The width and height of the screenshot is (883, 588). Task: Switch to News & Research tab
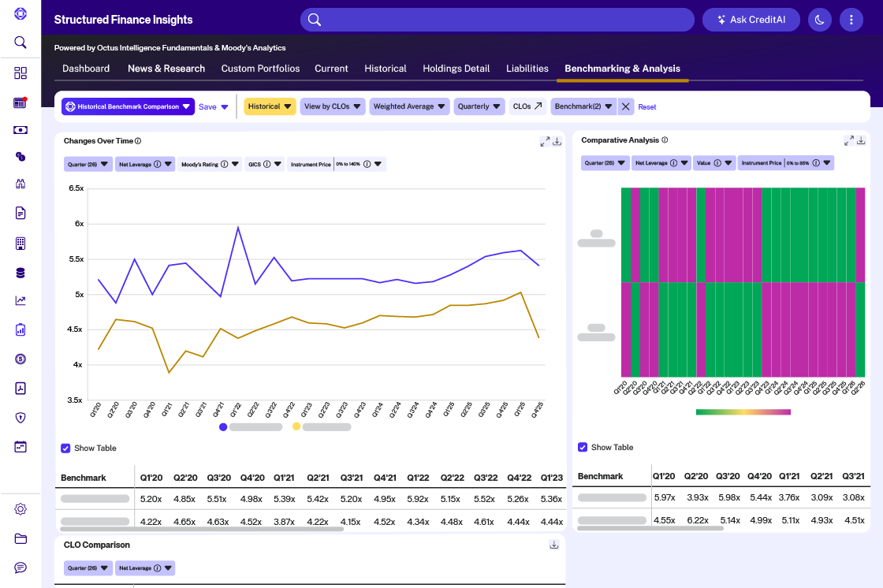[x=166, y=69]
